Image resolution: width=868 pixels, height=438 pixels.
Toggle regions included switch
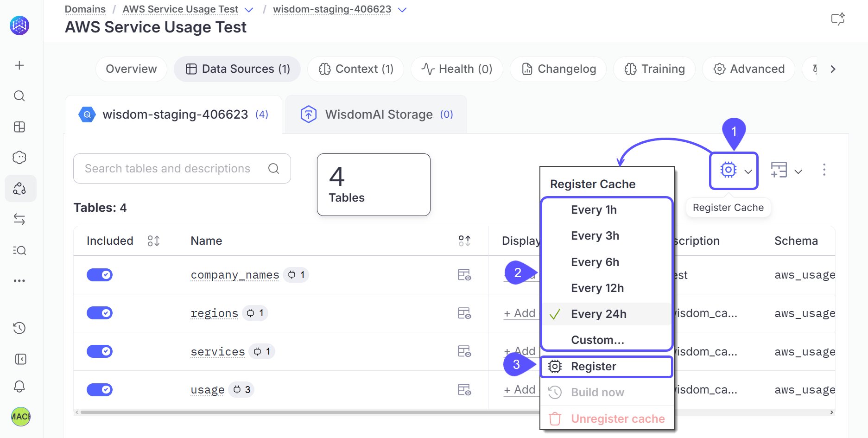point(100,313)
